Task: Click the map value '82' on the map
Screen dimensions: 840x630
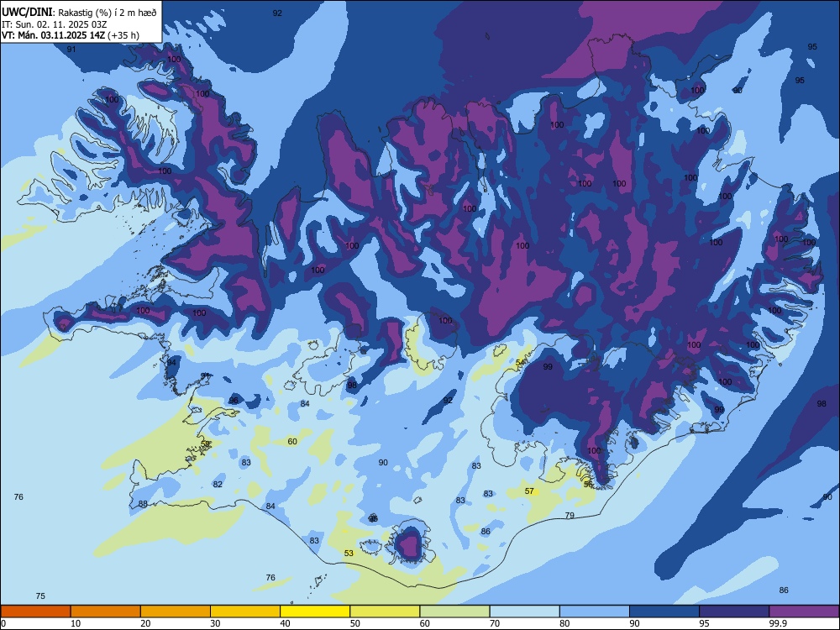Action: (x=218, y=485)
